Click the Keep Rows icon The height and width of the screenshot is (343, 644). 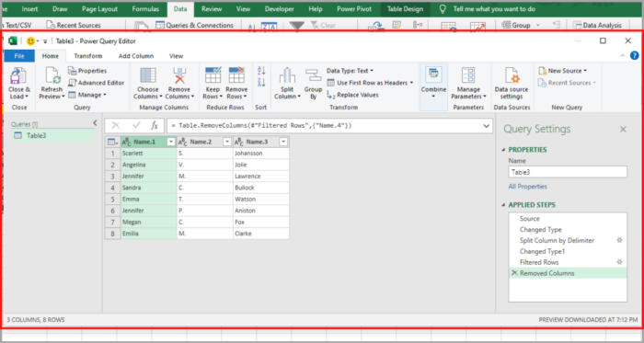pos(213,75)
